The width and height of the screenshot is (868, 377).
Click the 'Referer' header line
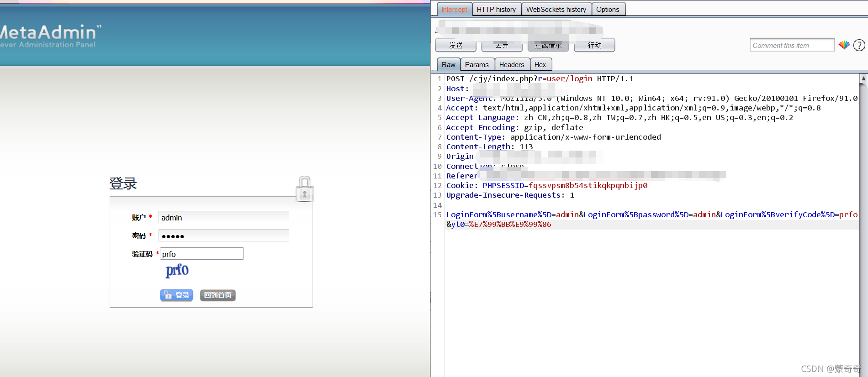coord(461,176)
